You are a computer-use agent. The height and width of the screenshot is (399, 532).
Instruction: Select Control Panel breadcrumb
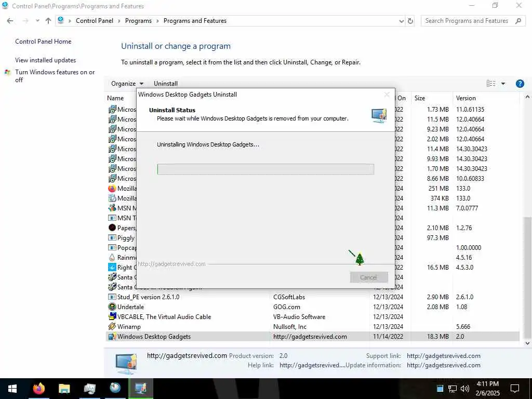click(95, 21)
